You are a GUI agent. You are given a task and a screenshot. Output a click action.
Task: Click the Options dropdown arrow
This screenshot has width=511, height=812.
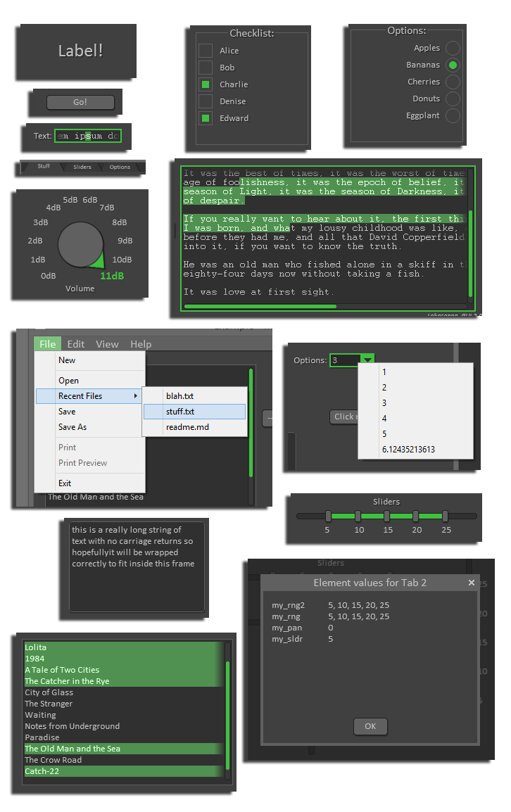pos(367,360)
